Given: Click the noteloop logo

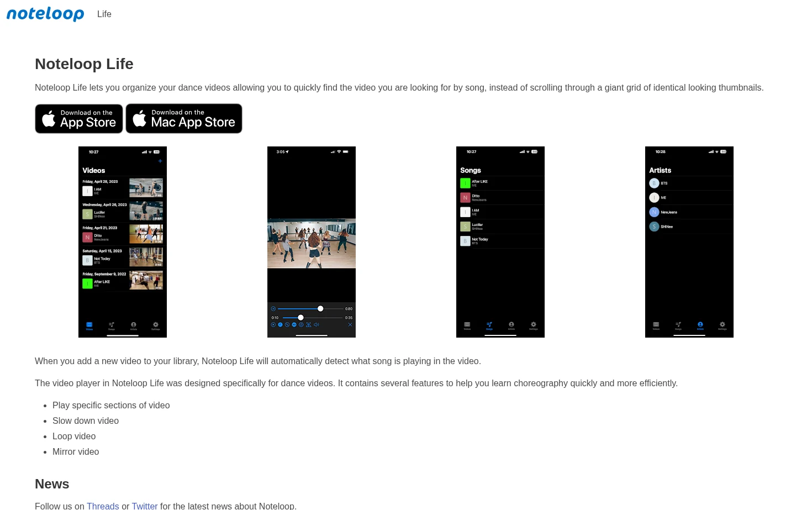Looking at the screenshot, I should pos(45,14).
